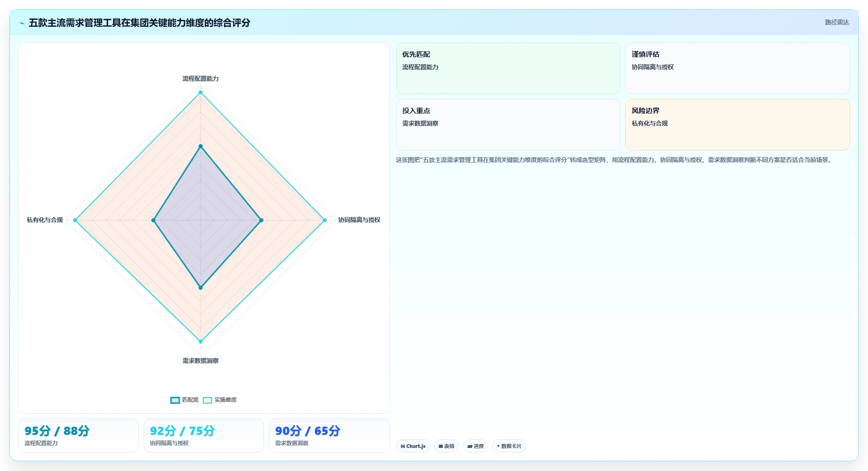Click the 实施难度 data point on 需求数据洞察 axis
Image resolution: width=868 pixels, height=471 pixels.
(200, 341)
